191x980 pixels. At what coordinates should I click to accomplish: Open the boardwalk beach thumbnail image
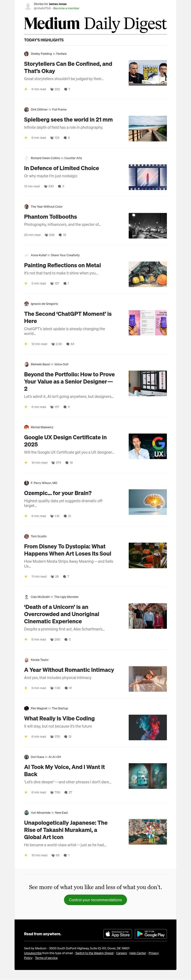(x=148, y=128)
